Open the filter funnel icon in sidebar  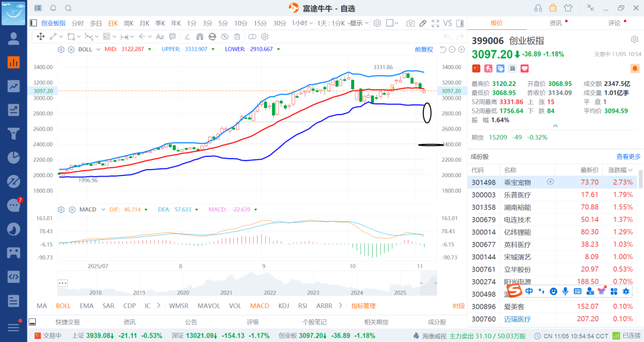point(14,134)
